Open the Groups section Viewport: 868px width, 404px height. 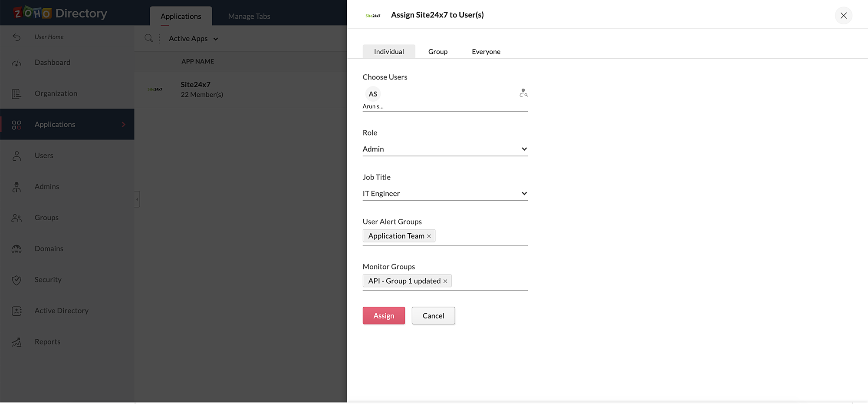(x=46, y=217)
